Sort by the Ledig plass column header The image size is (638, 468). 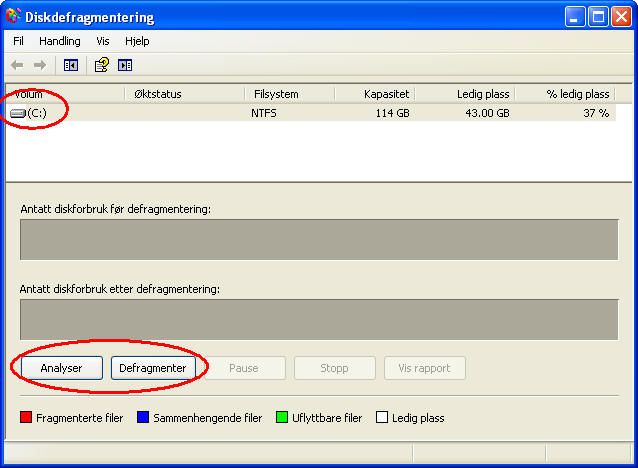coord(465,94)
